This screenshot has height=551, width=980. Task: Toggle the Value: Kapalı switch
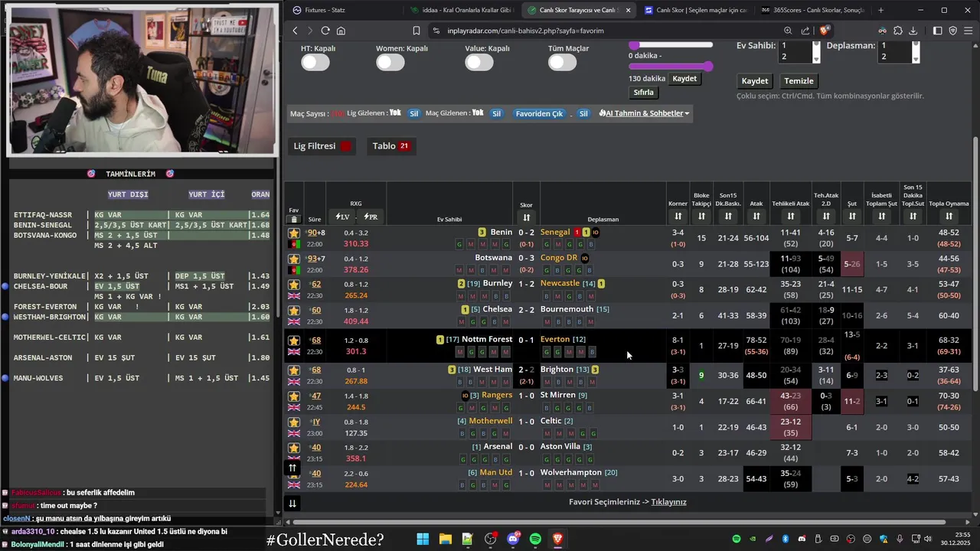(x=479, y=63)
